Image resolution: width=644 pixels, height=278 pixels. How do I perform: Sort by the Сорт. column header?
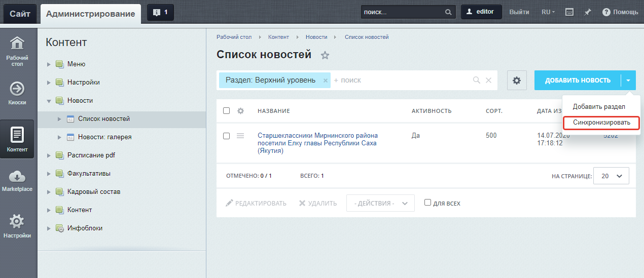[494, 111]
